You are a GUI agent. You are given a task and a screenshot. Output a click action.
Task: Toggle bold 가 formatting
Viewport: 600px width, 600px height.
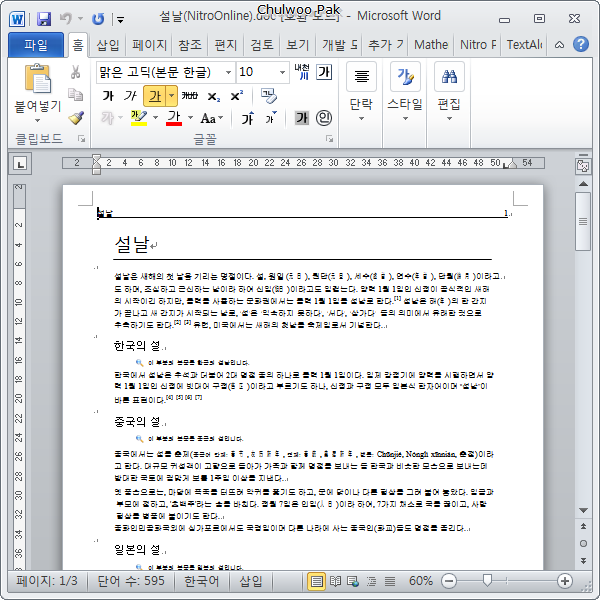point(108,96)
